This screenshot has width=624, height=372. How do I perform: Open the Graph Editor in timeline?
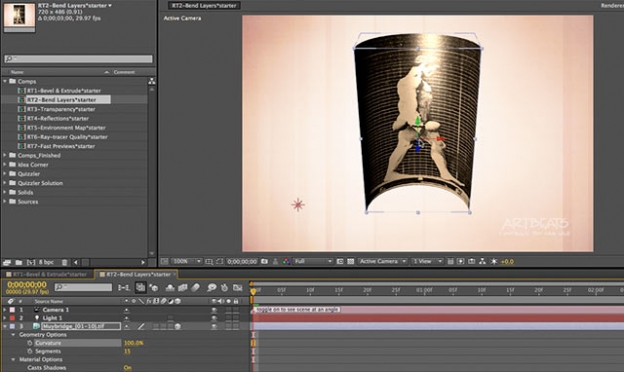tap(238, 287)
